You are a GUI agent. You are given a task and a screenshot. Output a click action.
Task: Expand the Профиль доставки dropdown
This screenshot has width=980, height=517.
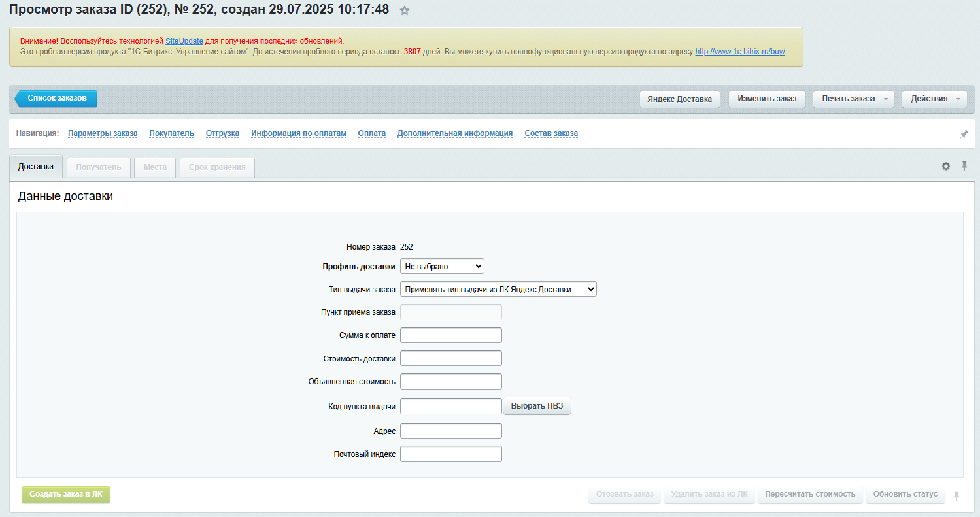[442, 266]
